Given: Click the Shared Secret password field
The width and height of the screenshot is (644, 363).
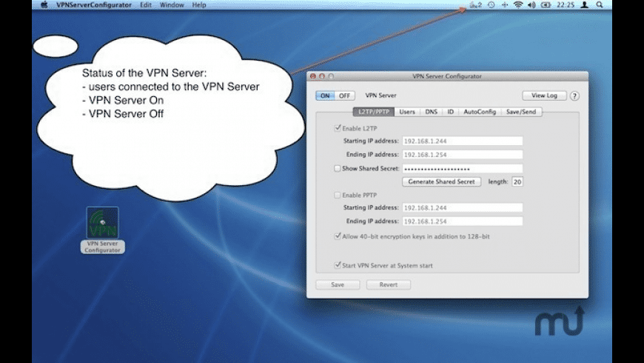Looking at the screenshot, I should click(463, 169).
